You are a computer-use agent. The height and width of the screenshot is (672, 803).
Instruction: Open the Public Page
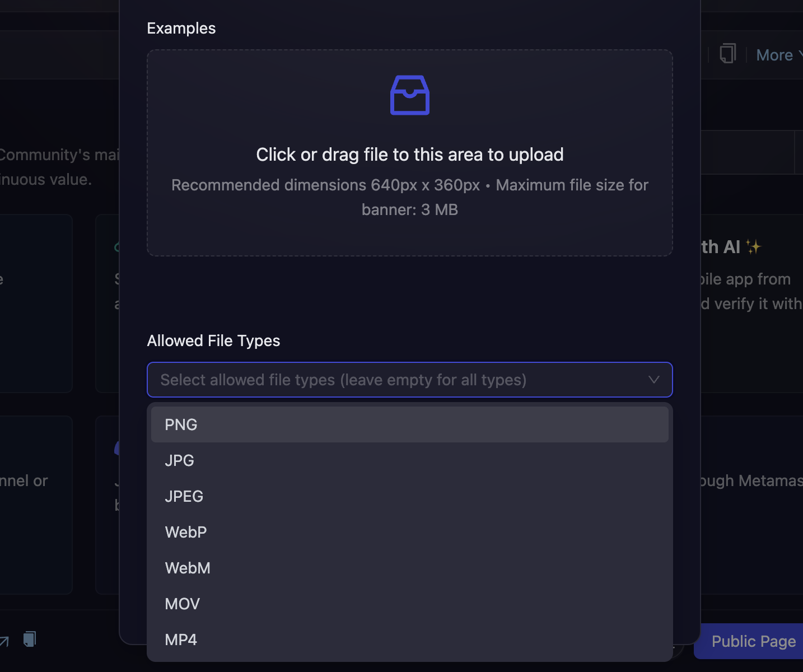pyautogui.click(x=753, y=641)
